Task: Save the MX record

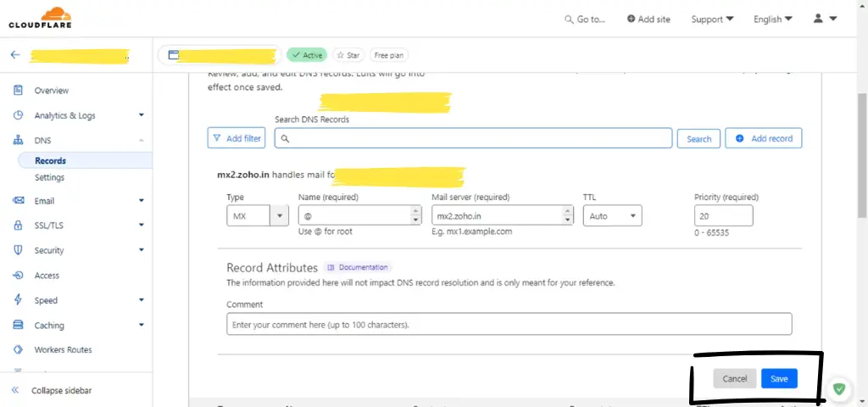Action: tap(778, 379)
